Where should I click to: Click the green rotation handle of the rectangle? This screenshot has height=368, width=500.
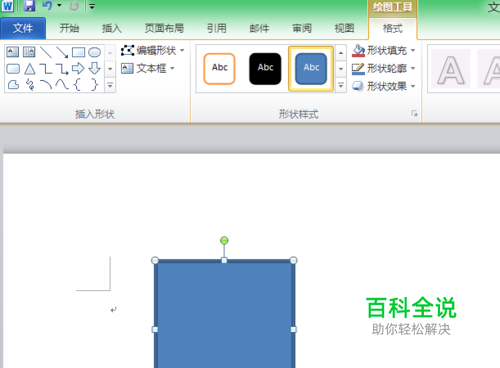[224, 240]
